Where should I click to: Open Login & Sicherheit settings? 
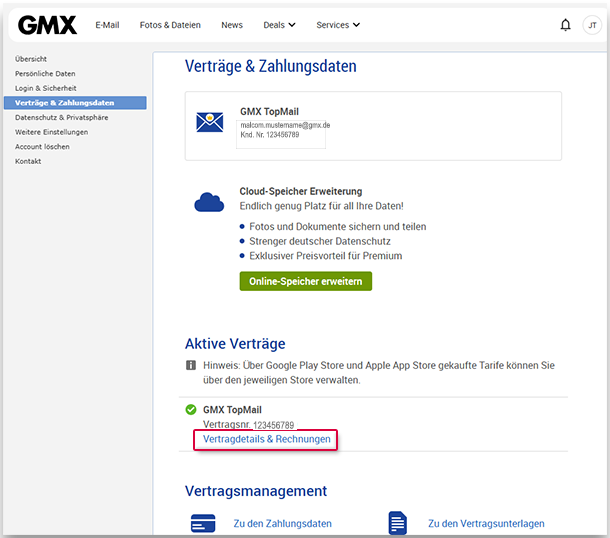click(46, 88)
